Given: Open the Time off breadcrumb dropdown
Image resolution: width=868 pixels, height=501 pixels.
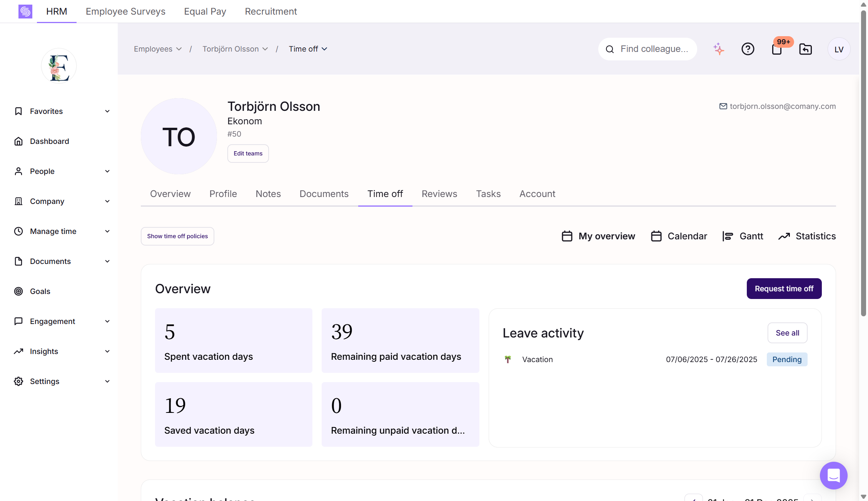Looking at the screenshot, I should click(x=308, y=49).
